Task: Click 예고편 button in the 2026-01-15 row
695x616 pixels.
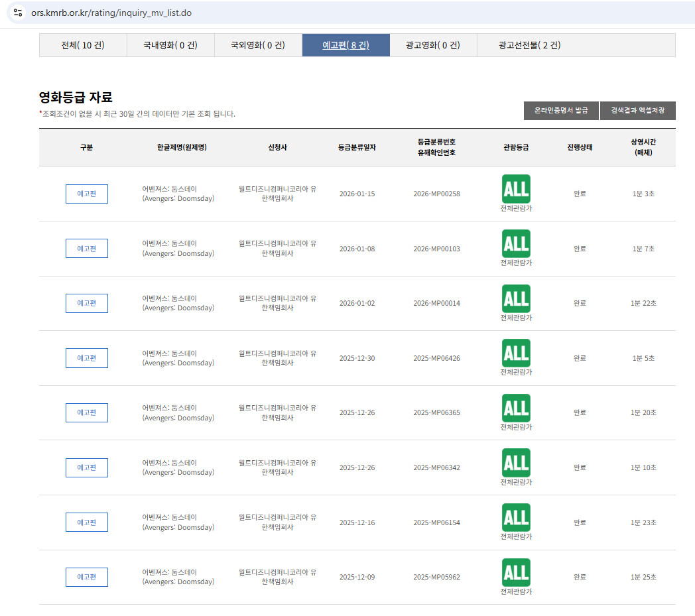Action: tap(87, 194)
